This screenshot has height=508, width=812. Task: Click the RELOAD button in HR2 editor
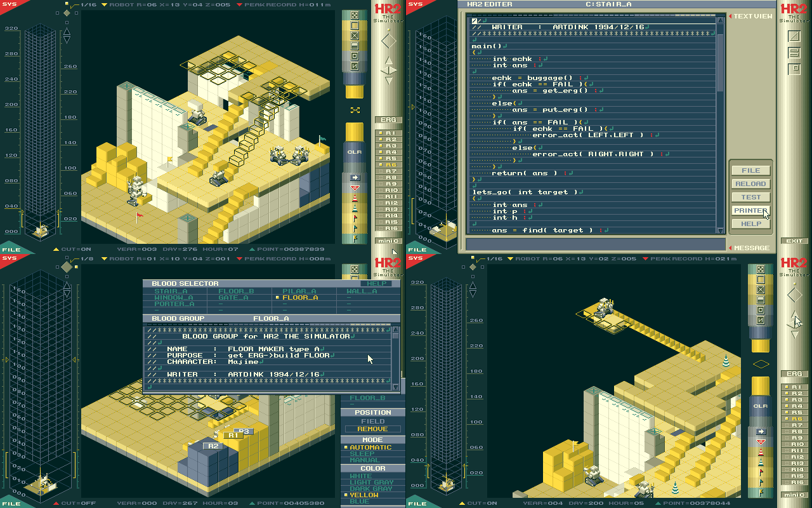[750, 184]
